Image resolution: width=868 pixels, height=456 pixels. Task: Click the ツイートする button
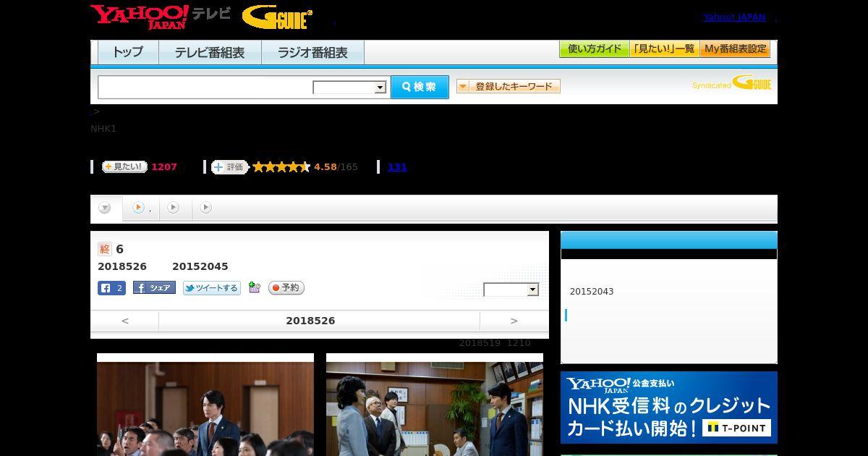[x=211, y=288]
